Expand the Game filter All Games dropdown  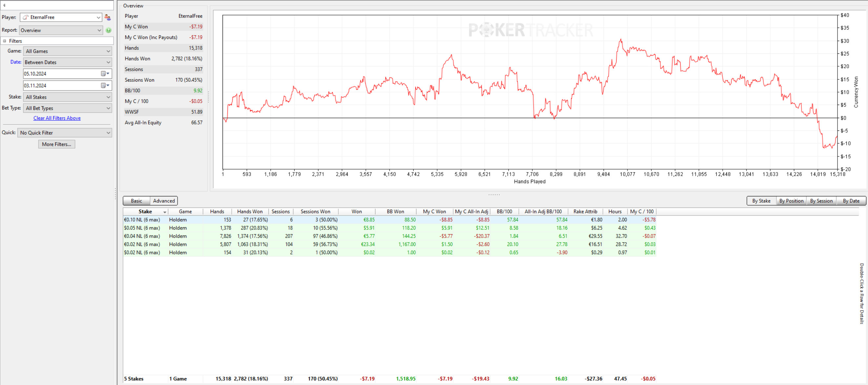coord(67,51)
